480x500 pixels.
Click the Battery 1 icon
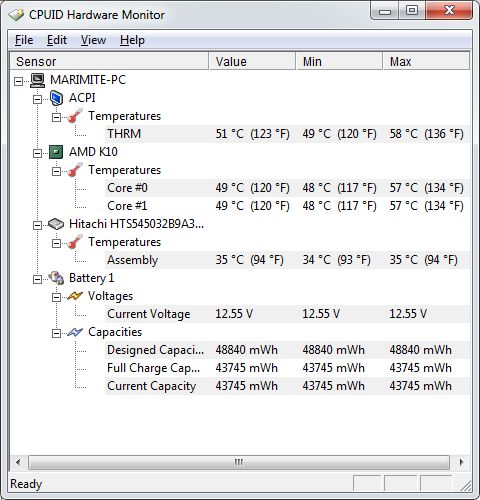coord(56,278)
